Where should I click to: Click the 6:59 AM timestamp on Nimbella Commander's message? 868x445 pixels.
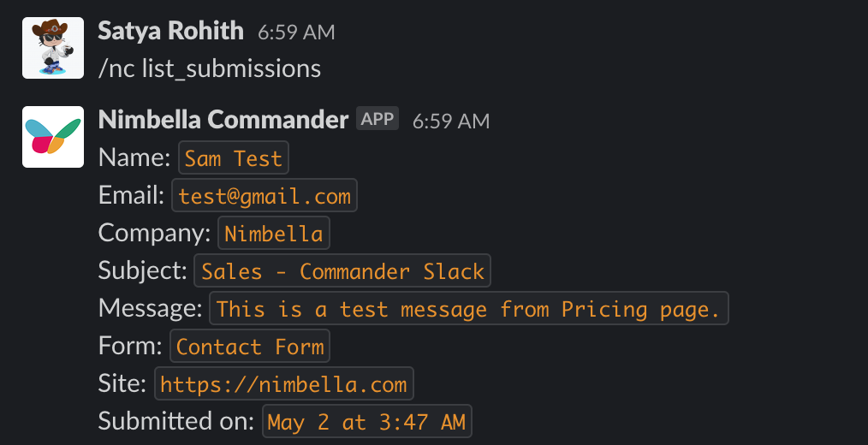[451, 121]
